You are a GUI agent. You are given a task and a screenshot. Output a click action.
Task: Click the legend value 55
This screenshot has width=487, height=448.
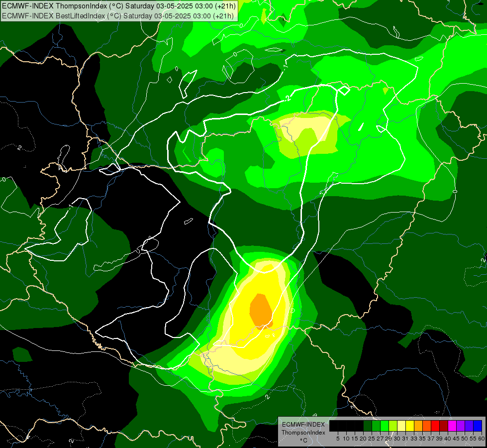(x=473, y=439)
